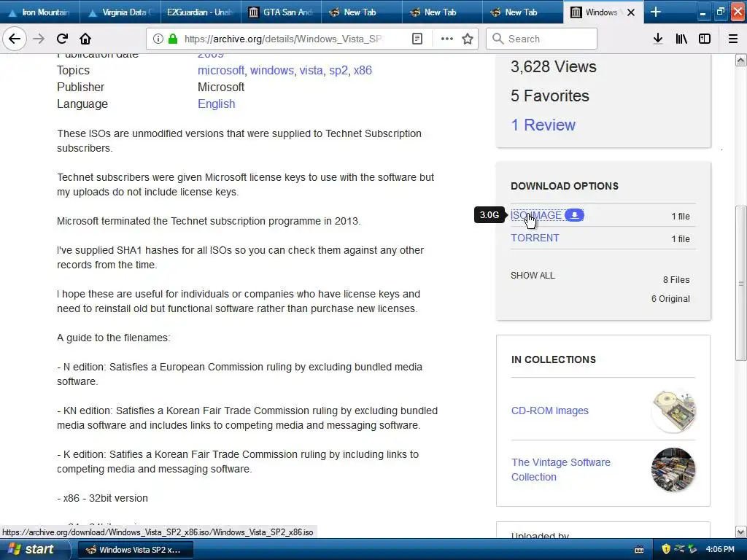
Task: Click the forward navigation arrow
Action: click(x=39, y=39)
